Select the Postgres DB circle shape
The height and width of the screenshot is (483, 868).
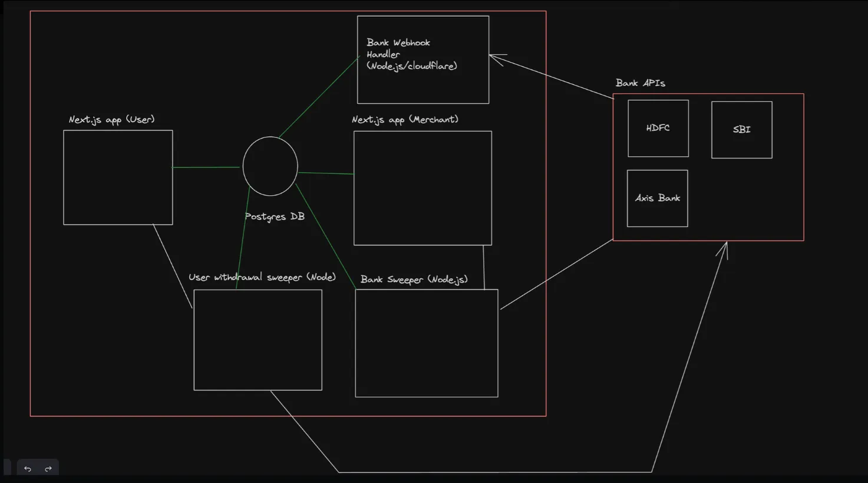click(270, 166)
